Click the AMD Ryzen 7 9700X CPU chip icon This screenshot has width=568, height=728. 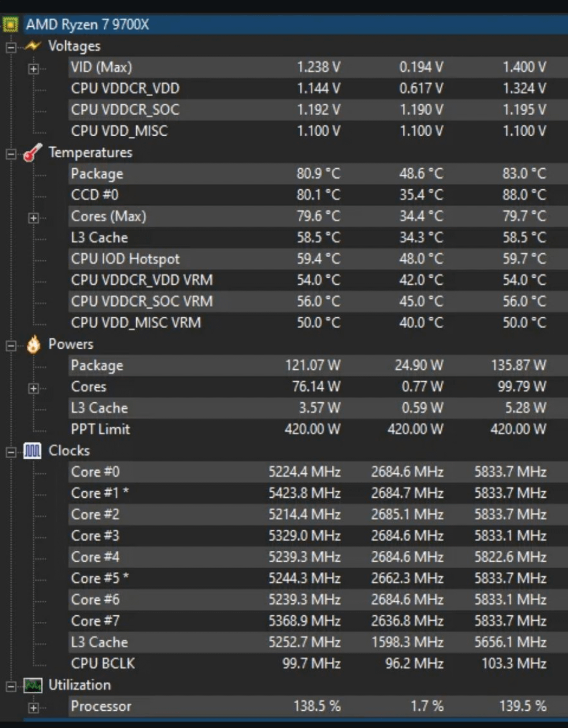[x=11, y=24]
